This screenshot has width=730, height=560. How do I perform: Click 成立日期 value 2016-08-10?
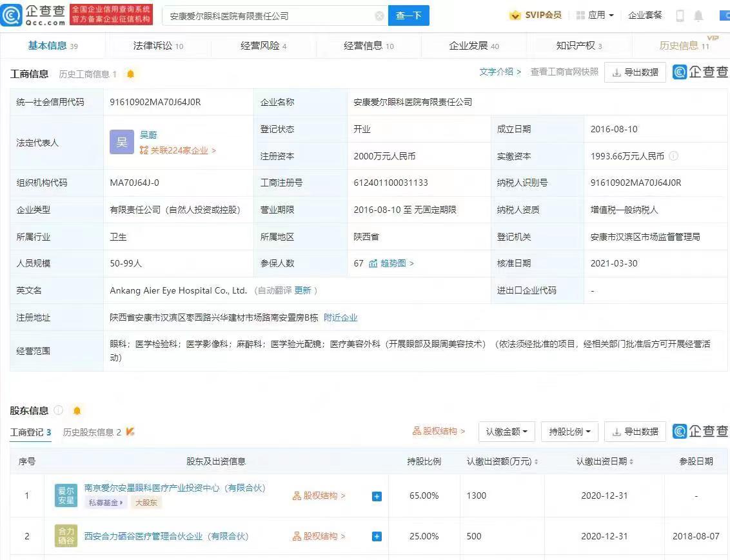pos(614,129)
